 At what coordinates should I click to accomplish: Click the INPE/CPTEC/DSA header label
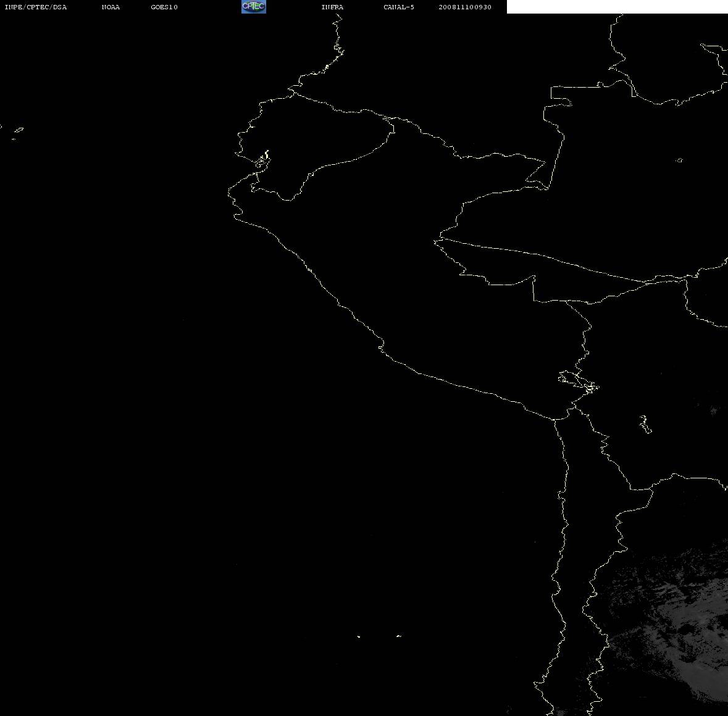coord(36,7)
